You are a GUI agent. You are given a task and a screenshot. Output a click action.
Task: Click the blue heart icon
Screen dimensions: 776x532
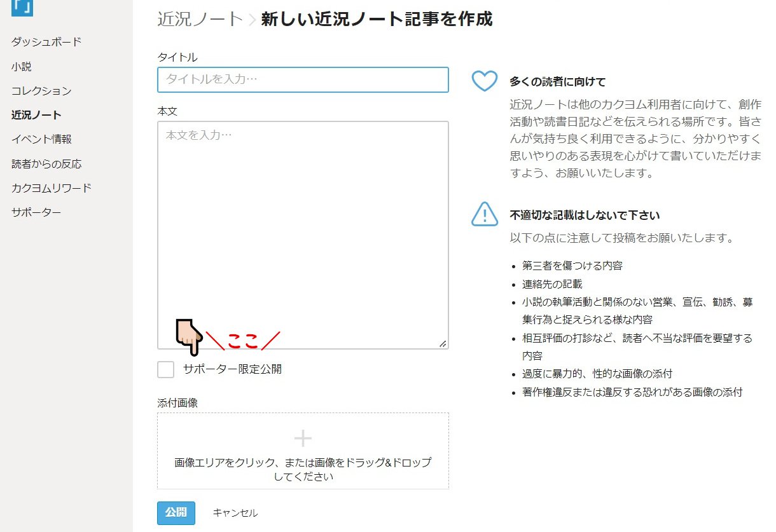pos(484,81)
